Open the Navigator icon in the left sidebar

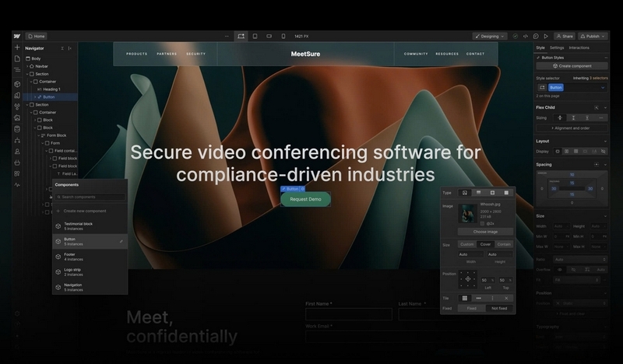pos(17,70)
